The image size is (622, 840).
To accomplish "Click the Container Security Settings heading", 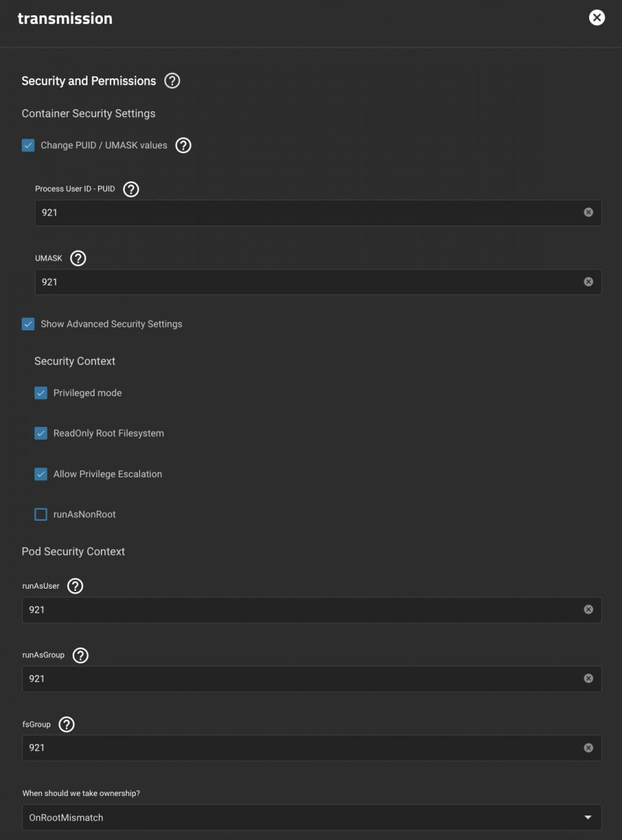I will point(88,113).
